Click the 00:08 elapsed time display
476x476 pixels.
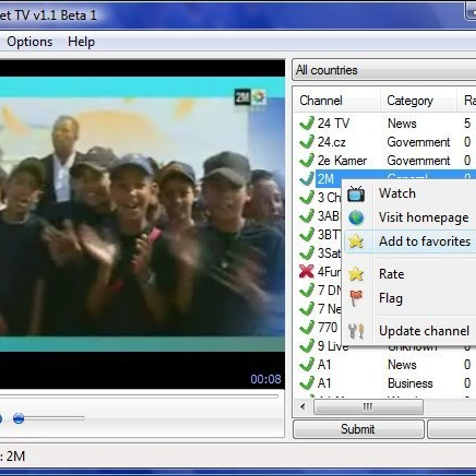266,379
